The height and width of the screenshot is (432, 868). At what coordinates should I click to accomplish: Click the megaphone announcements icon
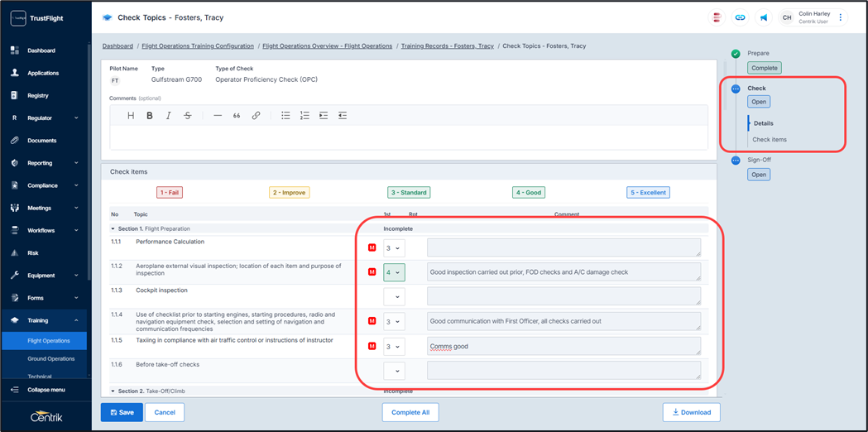click(x=763, y=17)
